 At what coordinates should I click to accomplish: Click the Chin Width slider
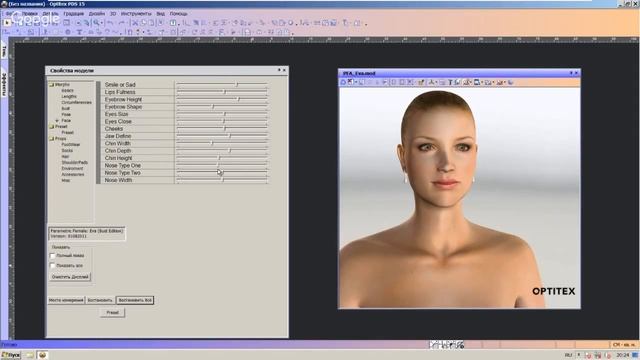pos(222,143)
